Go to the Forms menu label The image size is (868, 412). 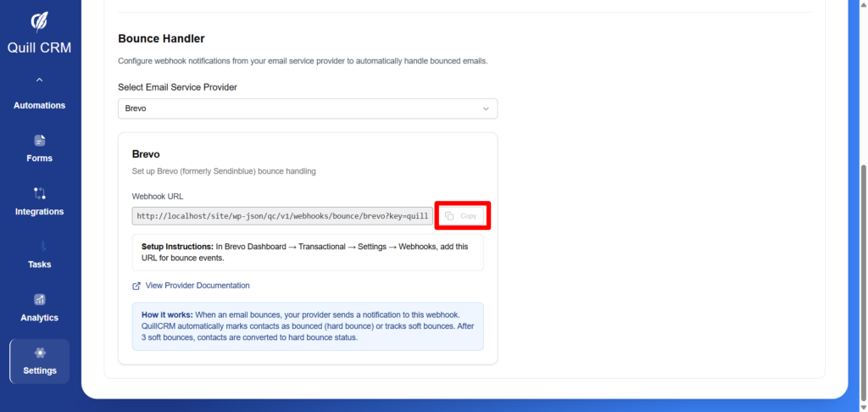tap(39, 159)
